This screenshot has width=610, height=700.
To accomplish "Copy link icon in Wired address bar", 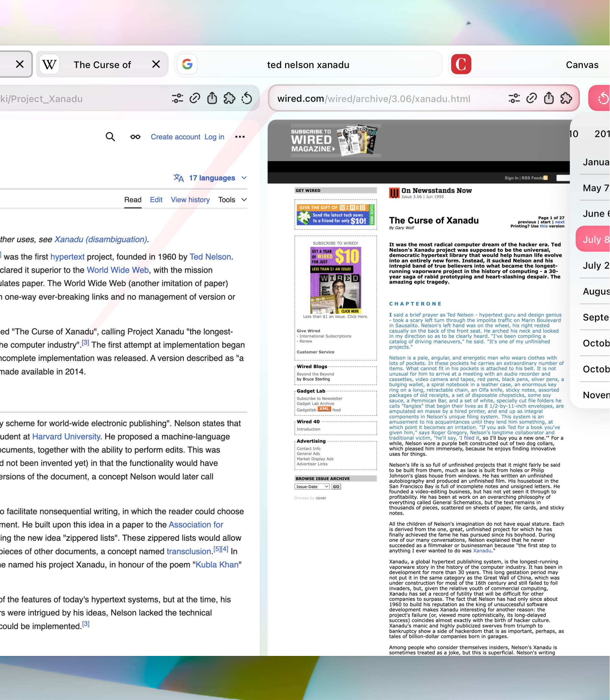I will [531, 99].
